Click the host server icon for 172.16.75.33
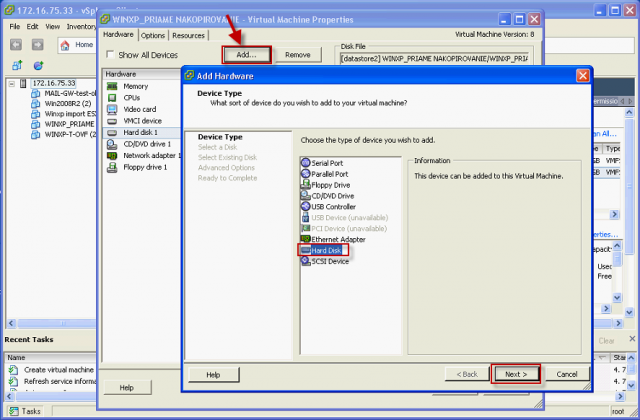 pos(23,83)
